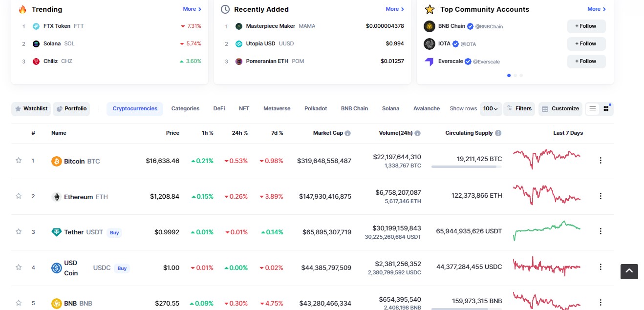Open the Bitcoin 7-day sparkline chart

pos(547,159)
